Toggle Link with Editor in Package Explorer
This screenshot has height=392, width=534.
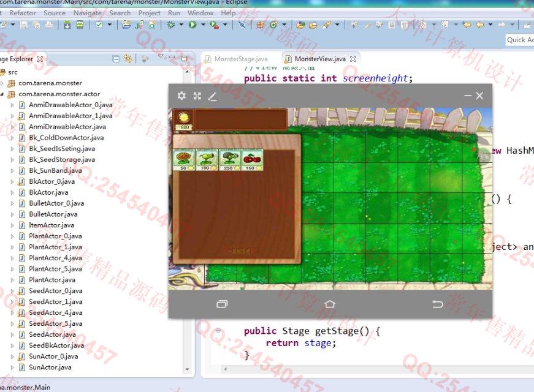pos(128,59)
